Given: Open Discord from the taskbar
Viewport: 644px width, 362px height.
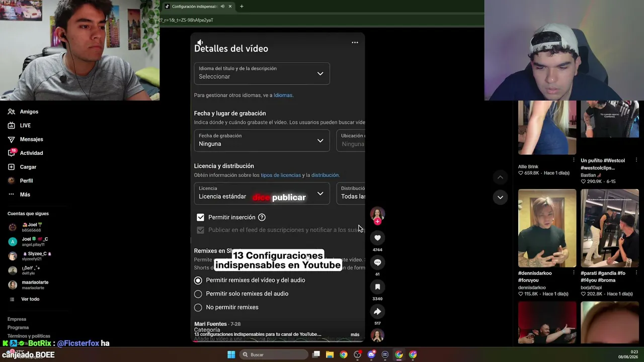Looking at the screenshot, I should (371, 354).
